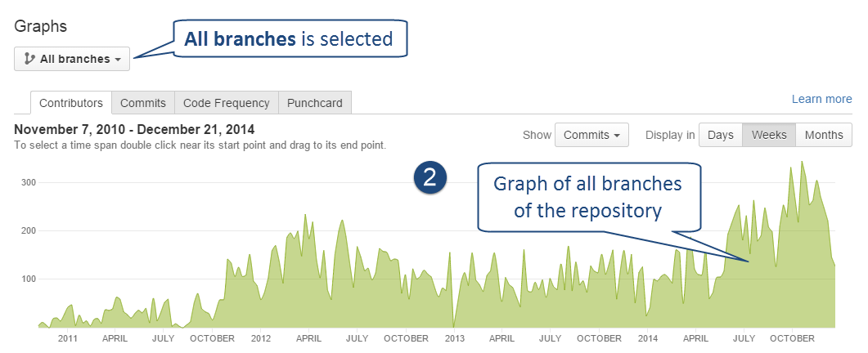Open the Show Commits dropdown
Screen dimensions: 868x353
pyautogui.click(x=591, y=135)
